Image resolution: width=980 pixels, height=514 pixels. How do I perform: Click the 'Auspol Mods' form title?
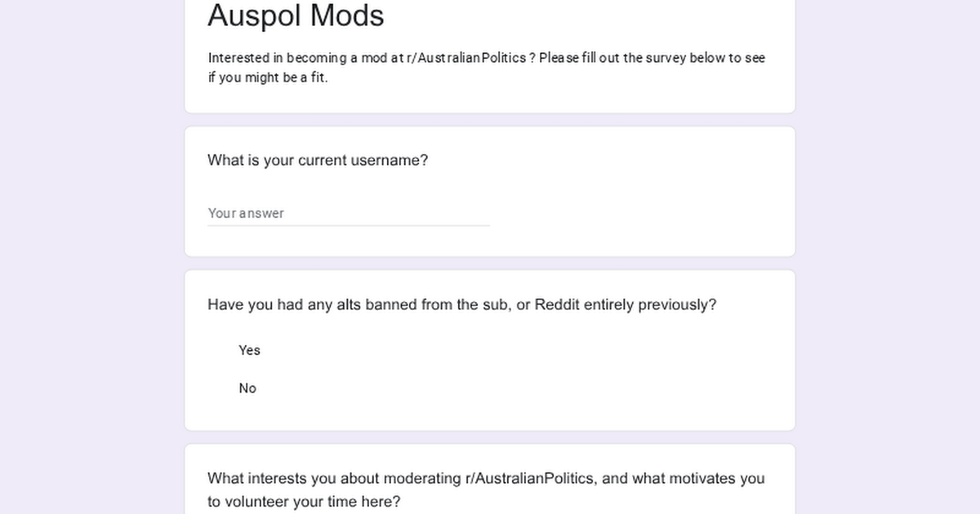(296, 16)
